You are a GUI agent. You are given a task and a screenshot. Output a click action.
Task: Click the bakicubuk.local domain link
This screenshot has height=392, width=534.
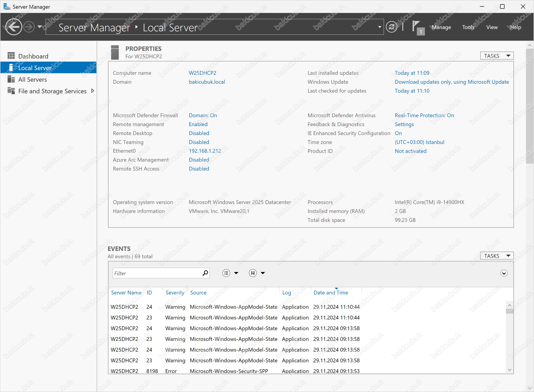207,82
